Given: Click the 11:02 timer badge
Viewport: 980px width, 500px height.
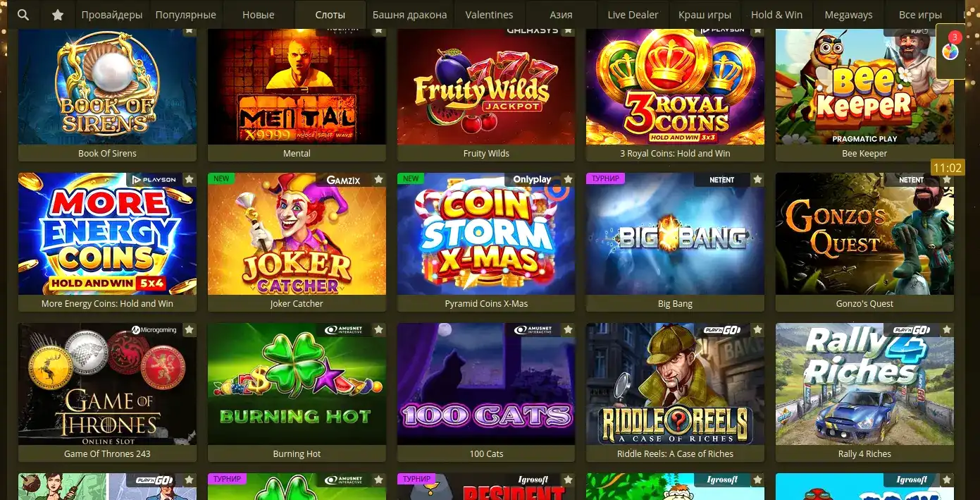Looking at the screenshot, I should 947,168.
